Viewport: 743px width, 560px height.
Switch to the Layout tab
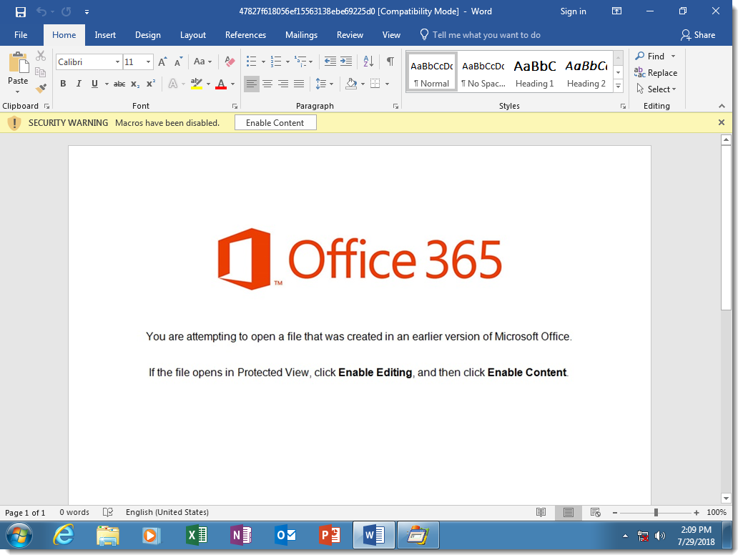click(193, 35)
